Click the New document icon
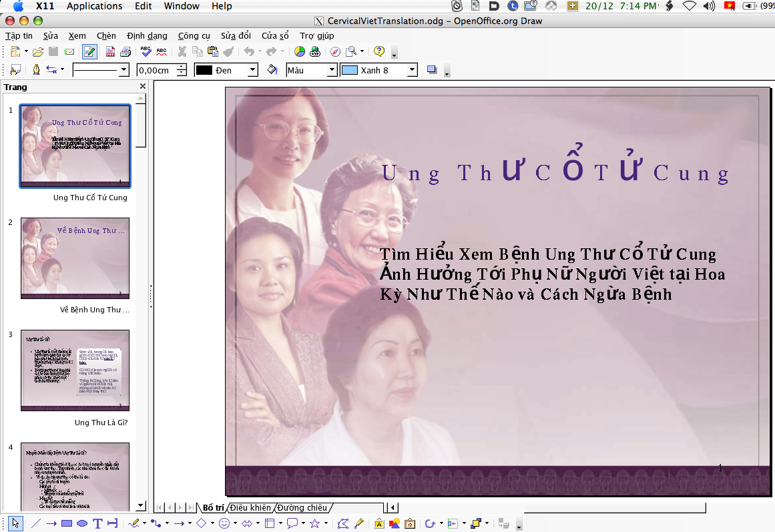This screenshot has width=775, height=532. coord(15,51)
